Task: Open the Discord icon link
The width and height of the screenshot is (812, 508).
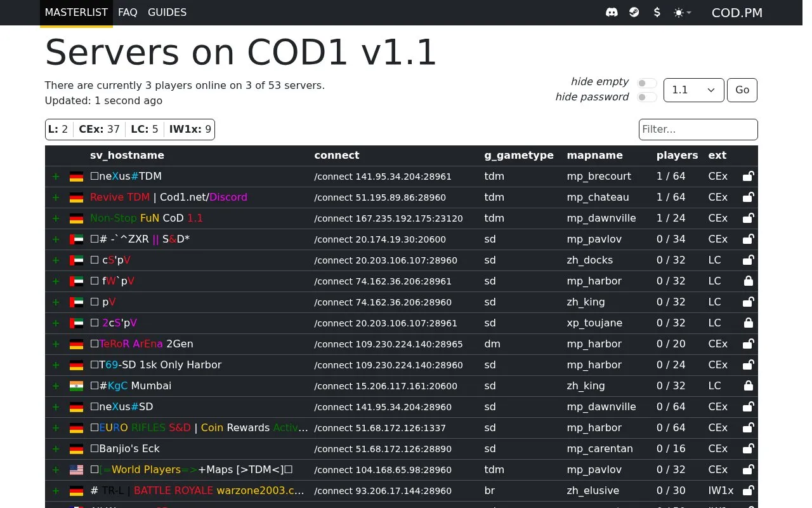Action: pos(612,12)
